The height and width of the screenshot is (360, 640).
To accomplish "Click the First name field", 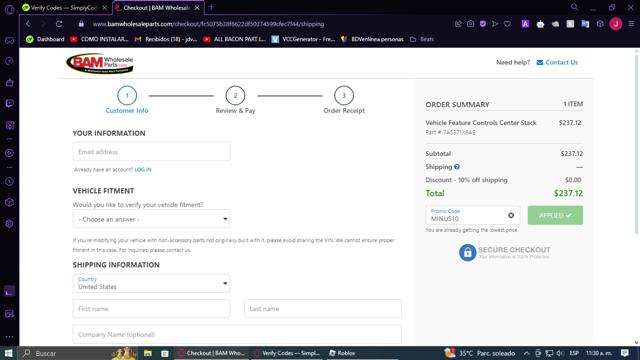I will point(151,309).
